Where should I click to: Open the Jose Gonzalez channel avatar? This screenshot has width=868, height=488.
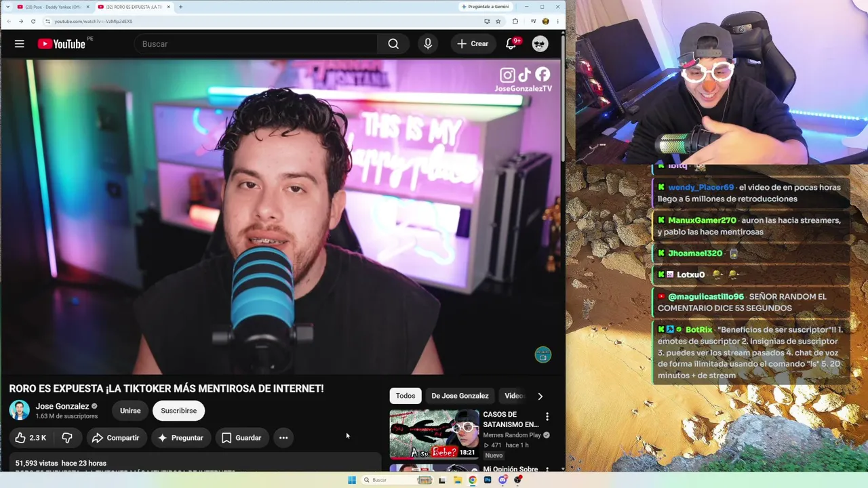click(x=20, y=411)
